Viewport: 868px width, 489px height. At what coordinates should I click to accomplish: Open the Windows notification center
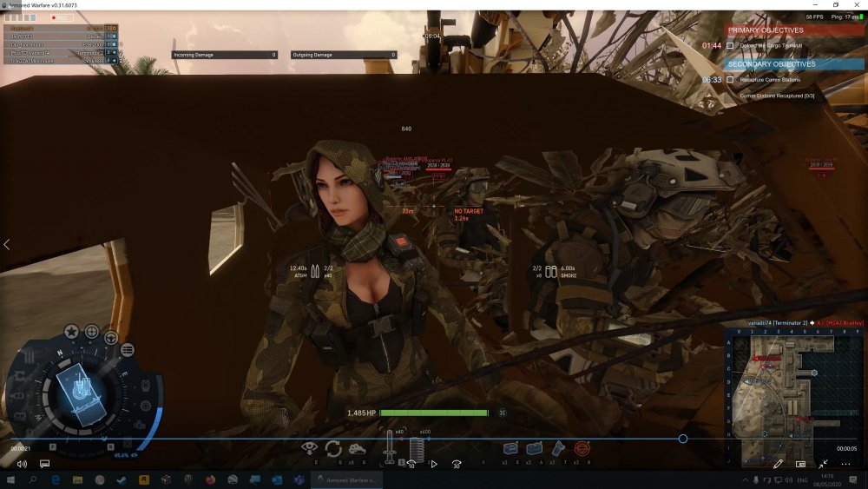pyautogui.click(x=853, y=479)
